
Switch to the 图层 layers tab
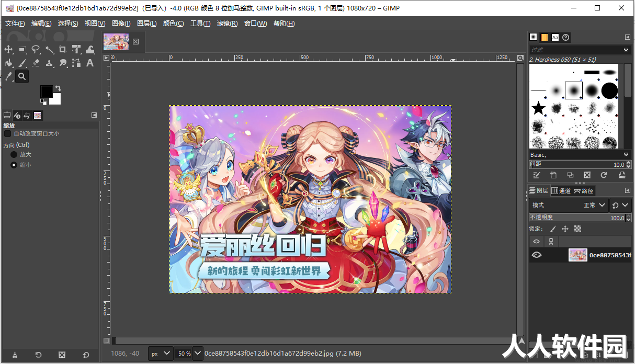click(539, 191)
